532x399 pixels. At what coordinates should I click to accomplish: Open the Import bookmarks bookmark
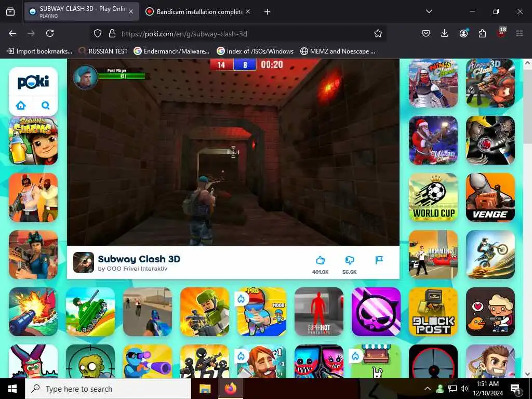tap(39, 51)
